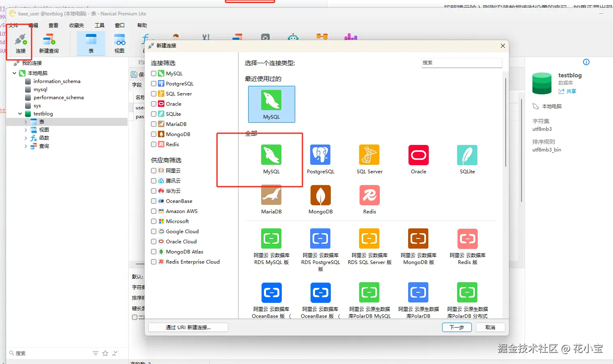
Task: Click the connection type list scrollbar
Action: [x=506, y=122]
